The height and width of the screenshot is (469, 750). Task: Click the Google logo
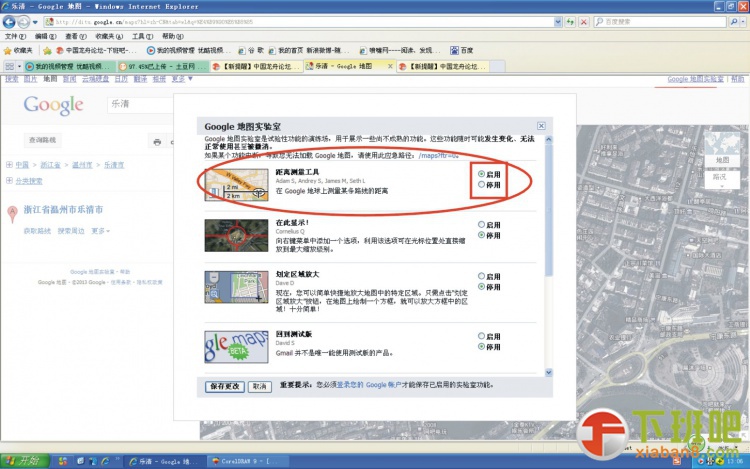(x=53, y=105)
